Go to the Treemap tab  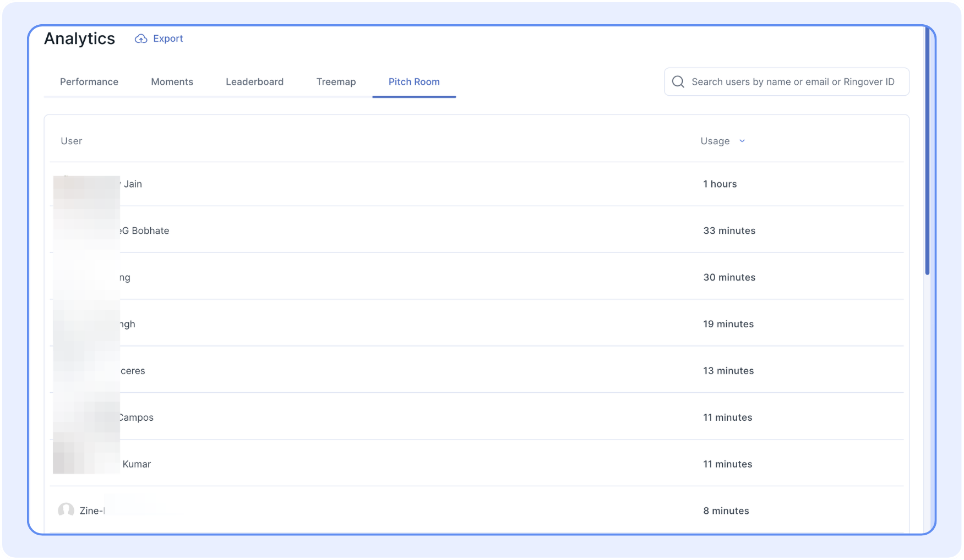pyautogui.click(x=336, y=82)
